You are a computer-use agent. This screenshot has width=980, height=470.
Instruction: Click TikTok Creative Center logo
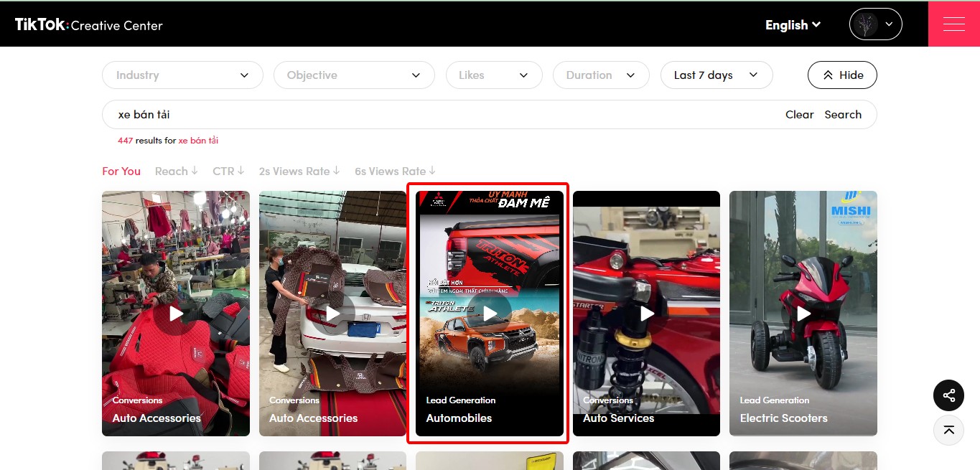click(89, 25)
